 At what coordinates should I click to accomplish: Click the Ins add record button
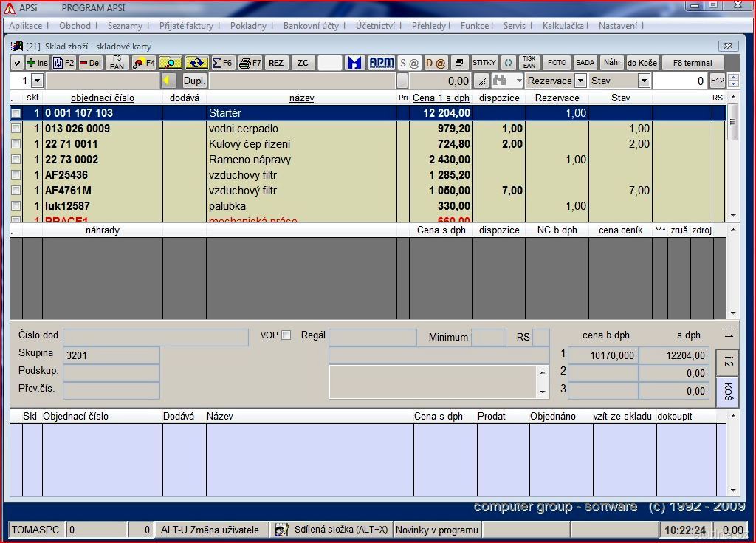[x=38, y=64]
